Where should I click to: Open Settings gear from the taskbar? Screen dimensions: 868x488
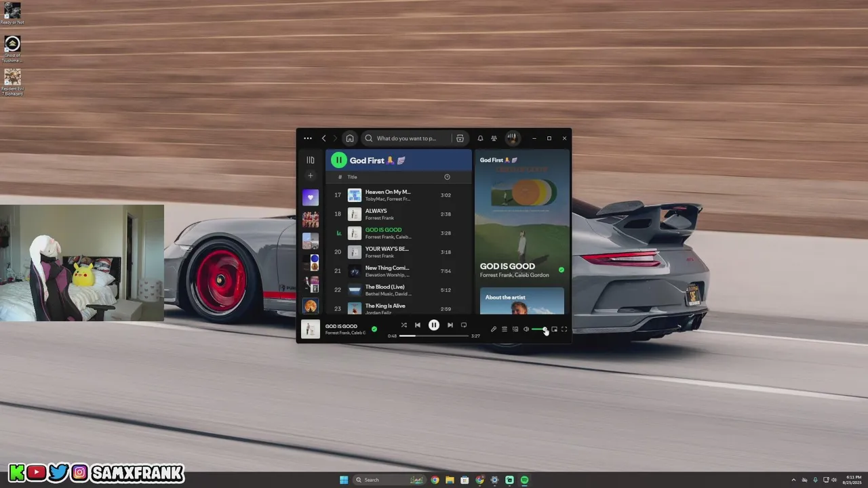pyautogui.click(x=494, y=480)
